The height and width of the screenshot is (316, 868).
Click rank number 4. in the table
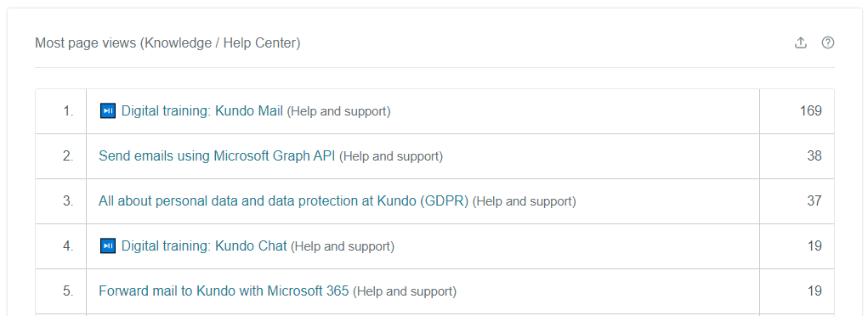[x=68, y=246]
